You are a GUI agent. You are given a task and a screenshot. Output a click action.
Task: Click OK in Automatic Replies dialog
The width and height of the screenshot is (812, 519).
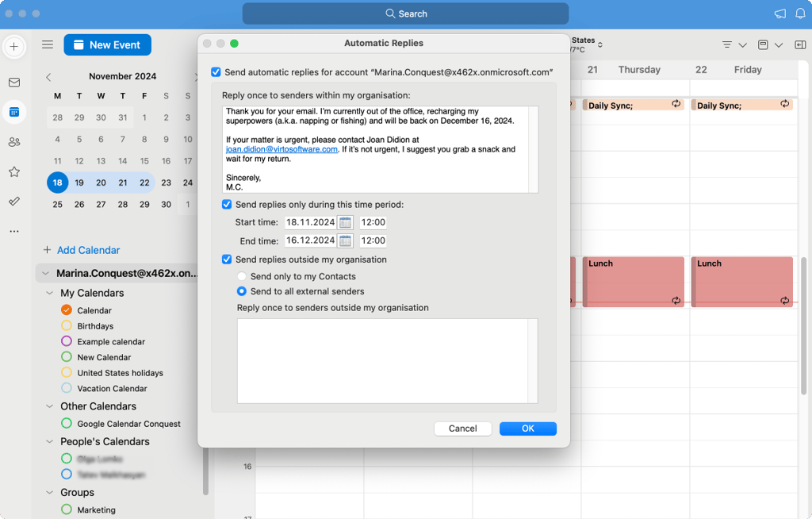click(527, 429)
